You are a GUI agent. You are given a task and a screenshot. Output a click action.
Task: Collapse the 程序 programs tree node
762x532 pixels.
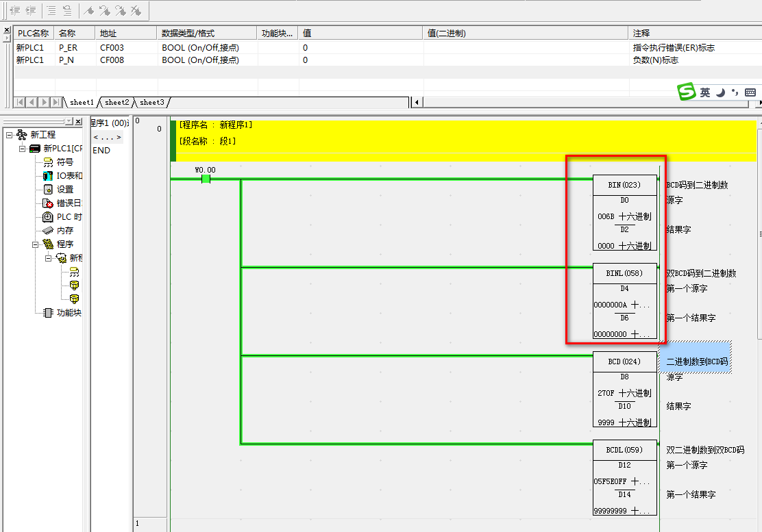tap(35, 244)
